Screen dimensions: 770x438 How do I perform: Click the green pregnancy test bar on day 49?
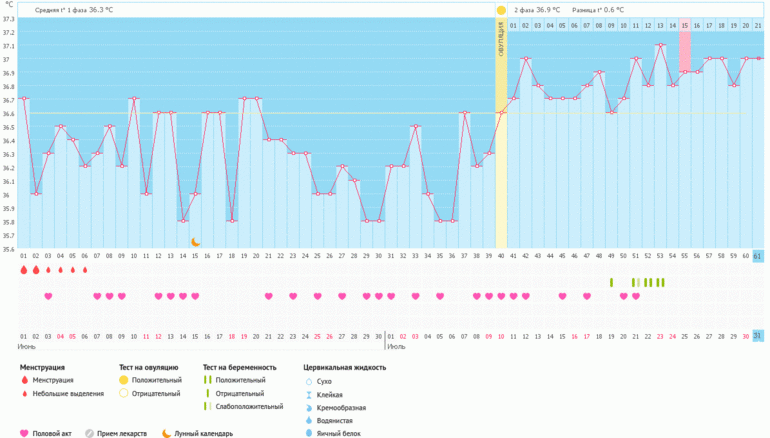(x=611, y=282)
